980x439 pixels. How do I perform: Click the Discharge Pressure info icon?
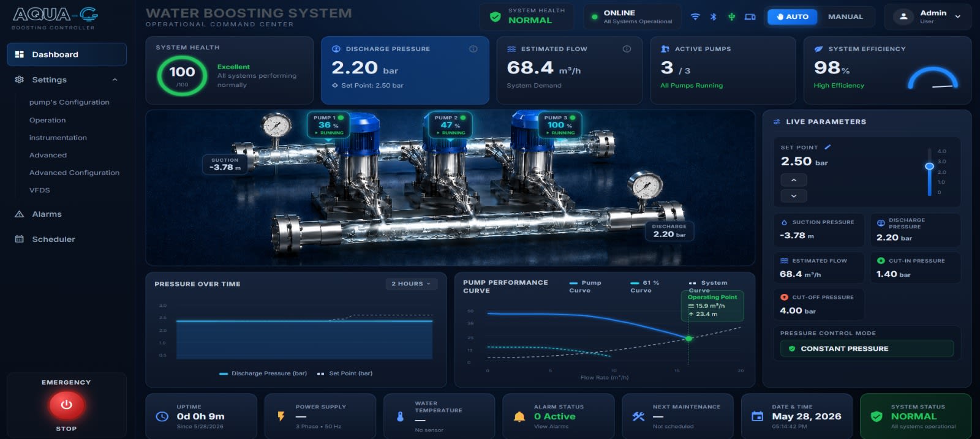tap(473, 49)
